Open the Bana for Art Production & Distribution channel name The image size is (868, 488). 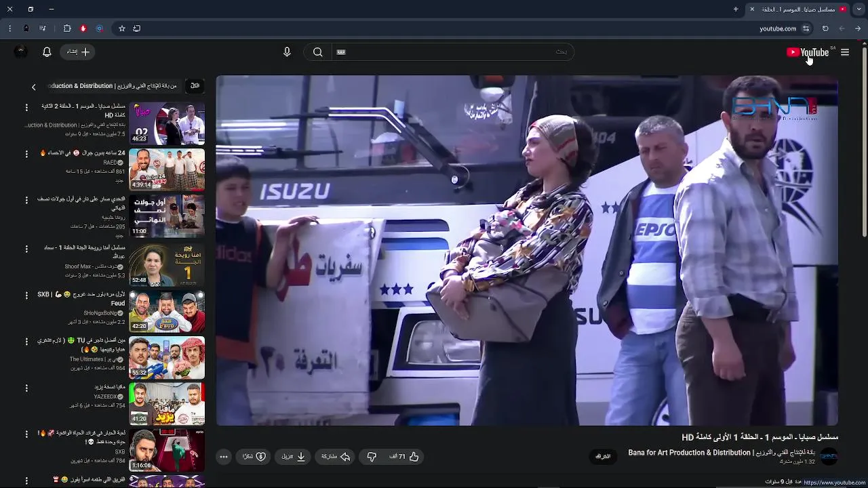tap(722, 453)
